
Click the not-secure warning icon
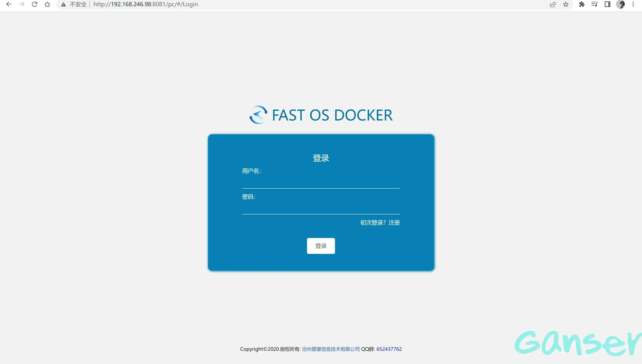64,4
